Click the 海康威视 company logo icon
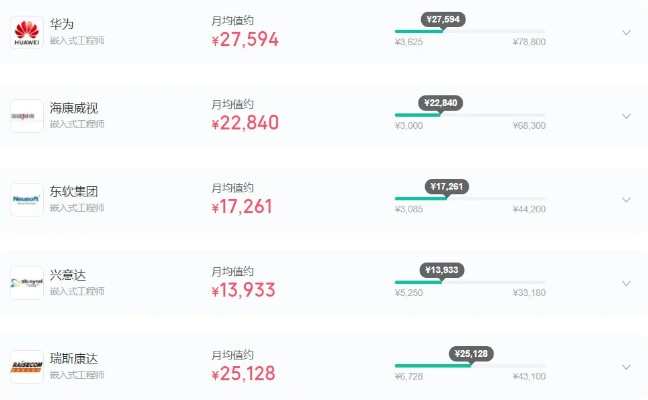Screen dimensions: 648x400 [27, 116]
